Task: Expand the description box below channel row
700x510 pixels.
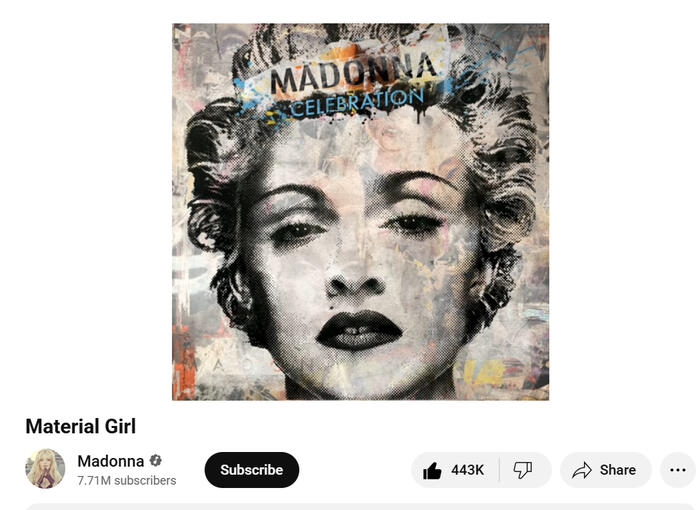Action: click(x=359, y=506)
